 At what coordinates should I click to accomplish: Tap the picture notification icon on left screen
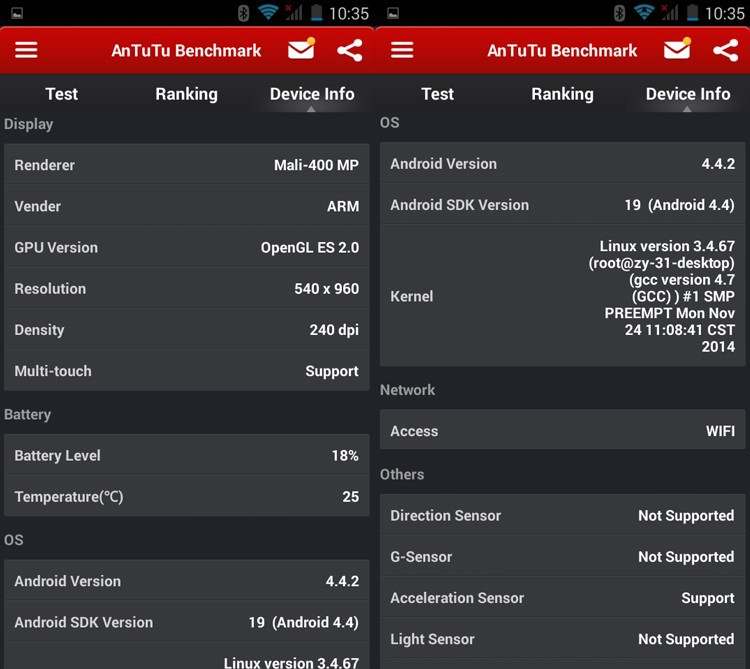[x=16, y=13]
